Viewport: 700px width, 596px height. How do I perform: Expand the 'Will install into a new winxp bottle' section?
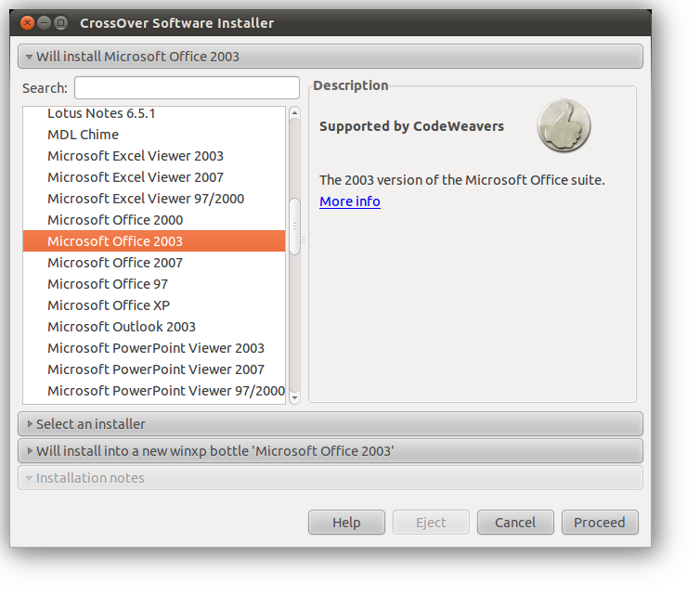point(331,451)
